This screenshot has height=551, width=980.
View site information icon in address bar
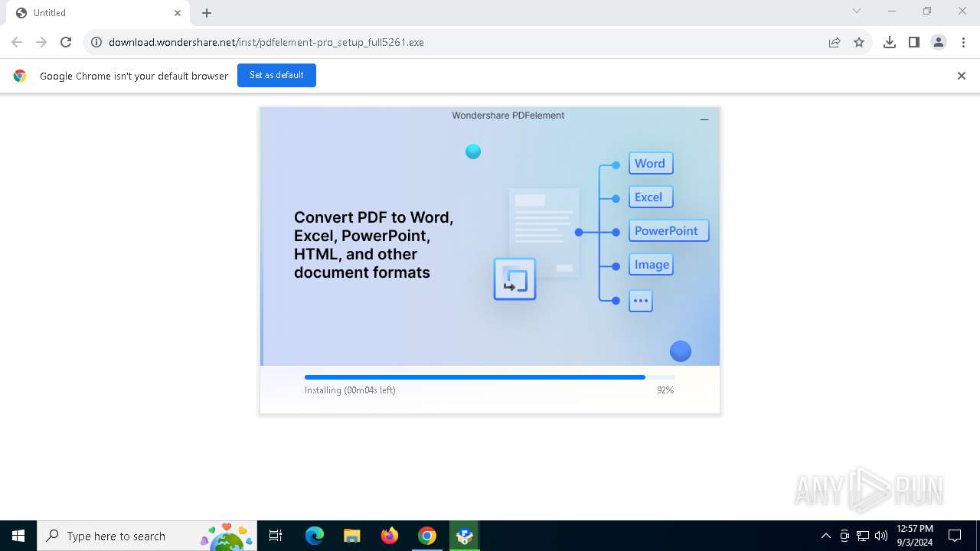click(x=96, y=42)
